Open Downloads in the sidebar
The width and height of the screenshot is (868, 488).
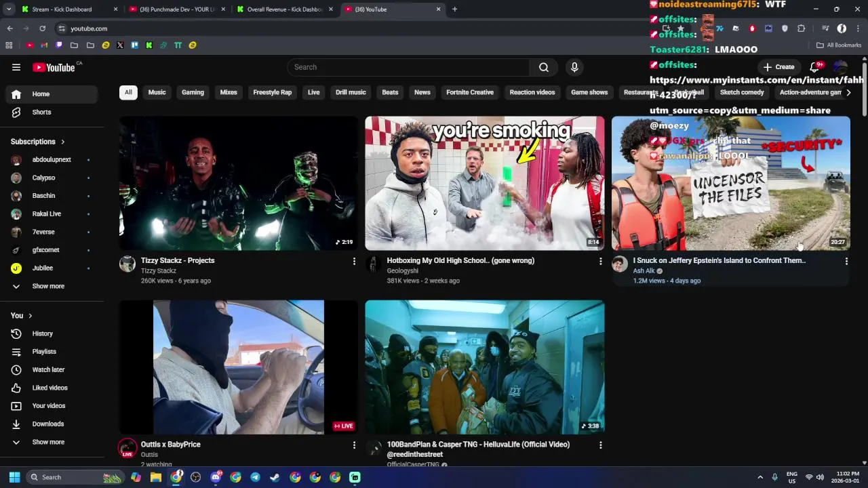(52, 424)
